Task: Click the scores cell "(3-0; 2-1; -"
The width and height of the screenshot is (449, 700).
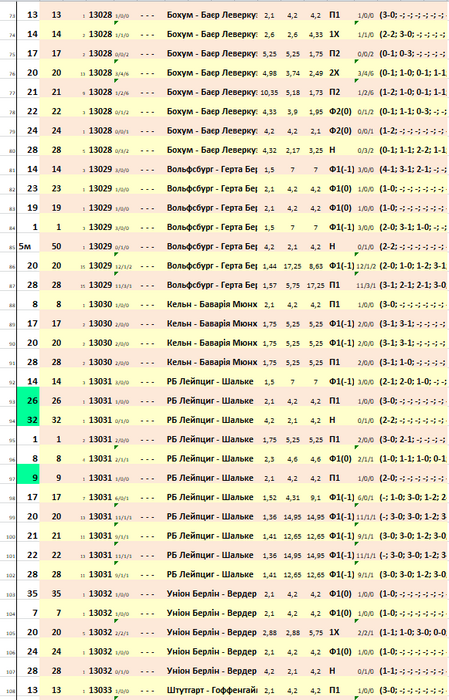Action: [x=413, y=439]
